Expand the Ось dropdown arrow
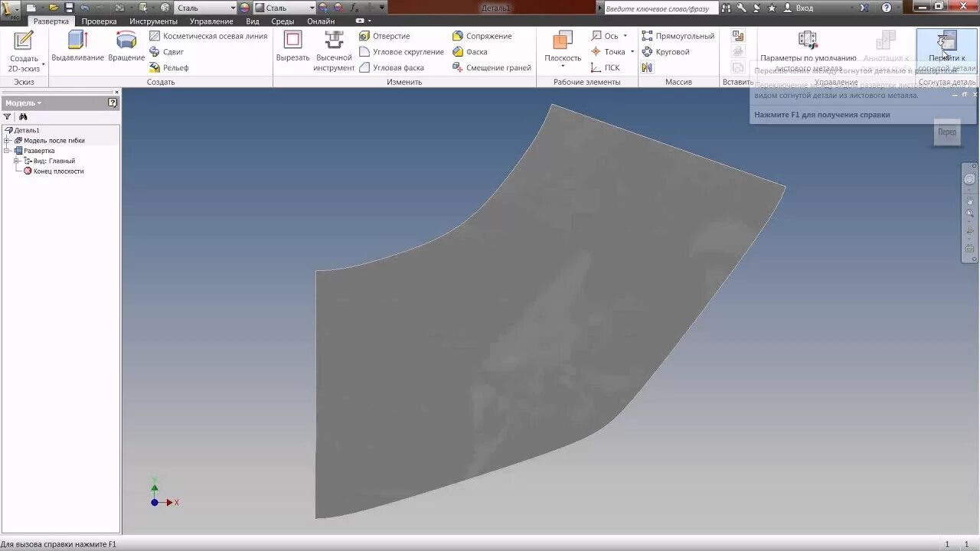Image resolution: width=980 pixels, height=551 pixels. (625, 36)
